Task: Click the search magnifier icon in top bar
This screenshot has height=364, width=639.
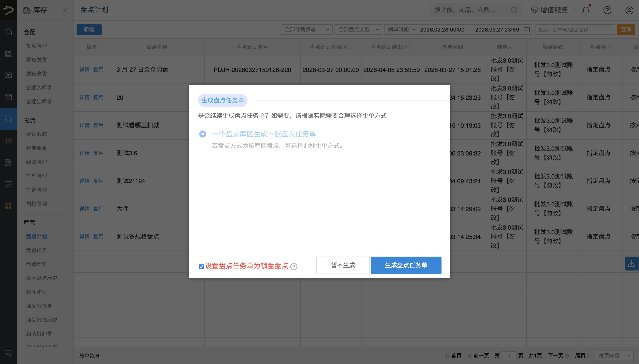Action: coord(514,10)
